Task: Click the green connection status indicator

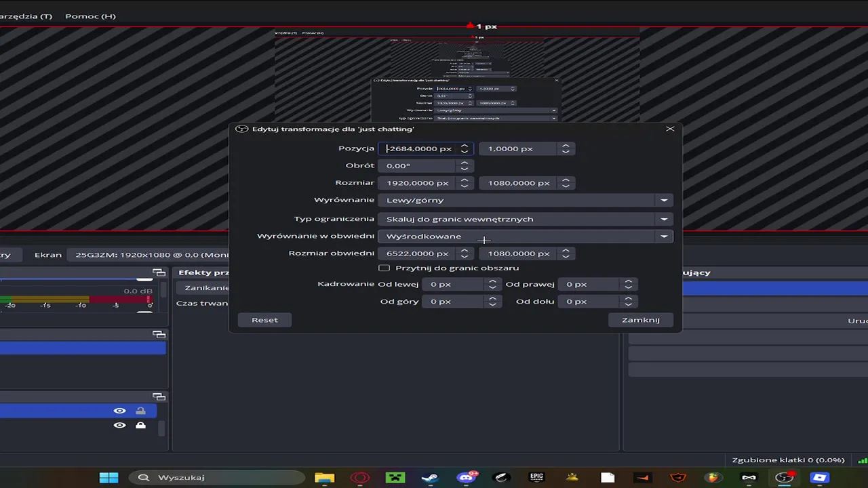Action: [x=862, y=460]
